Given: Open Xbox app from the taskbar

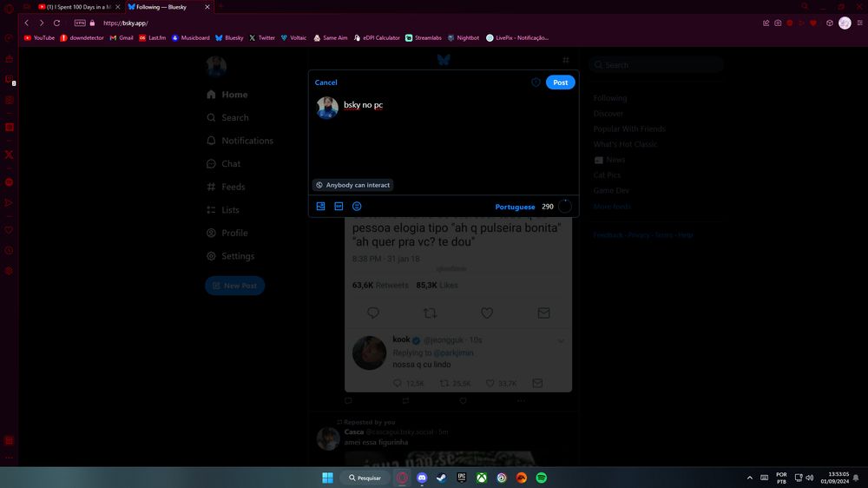Looking at the screenshot, I should pyautogui.click(x=482, y=478).
